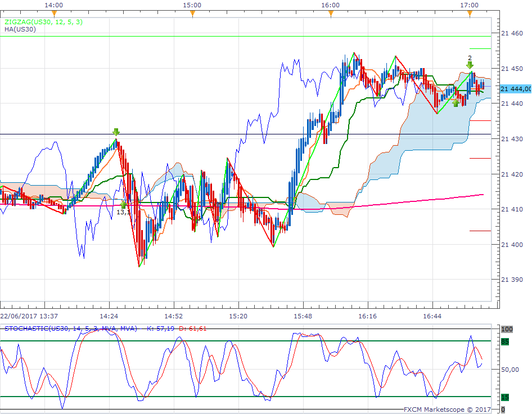Image resolution: width=532 pixels, height=414 pixels.
Task: Click the stochastic K: 57,19 value
Action: [x=160, y=328]
